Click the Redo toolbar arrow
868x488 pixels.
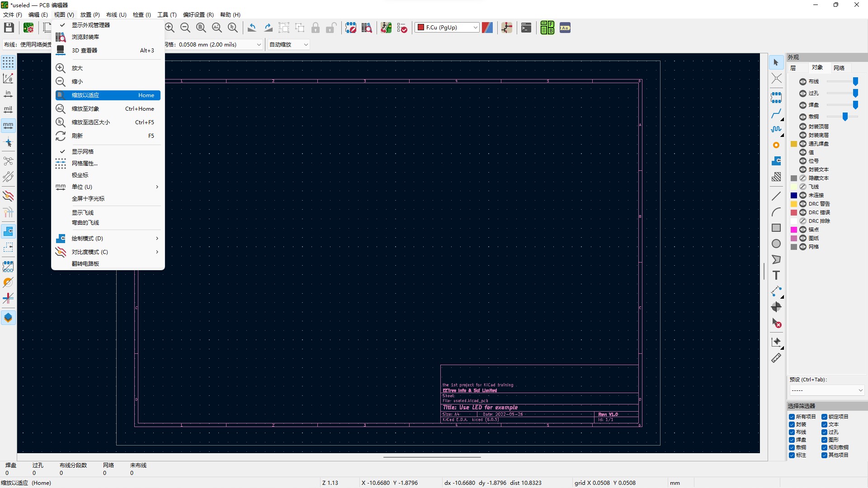(269, 28)
